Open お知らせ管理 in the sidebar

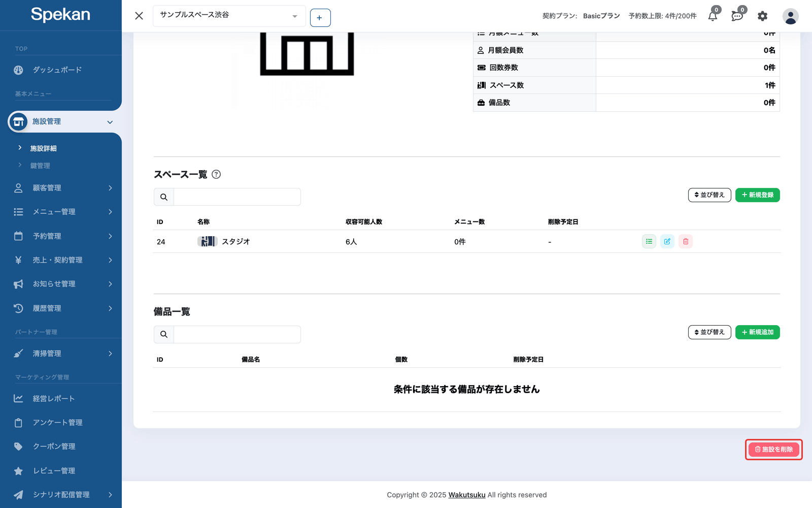tap(54, 284)
